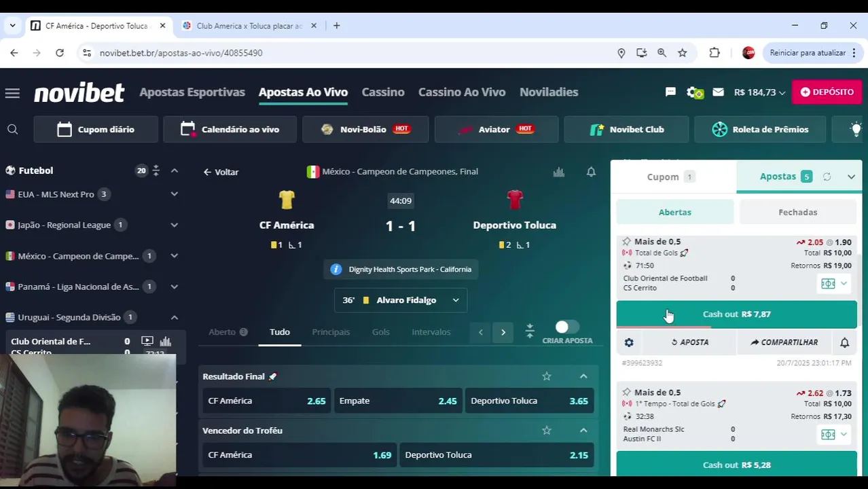Open the Aviator game shortcut

[496, 129]
